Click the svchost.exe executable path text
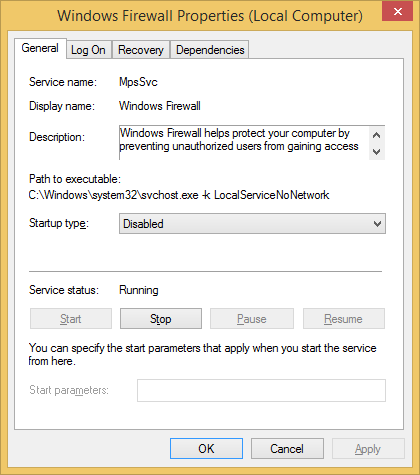 pyautogui.click(x=179, y=195)
